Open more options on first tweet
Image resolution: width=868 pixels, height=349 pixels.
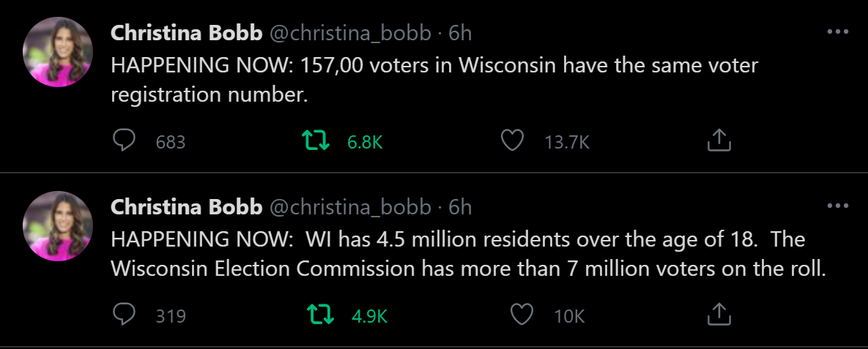pos(837,32)
